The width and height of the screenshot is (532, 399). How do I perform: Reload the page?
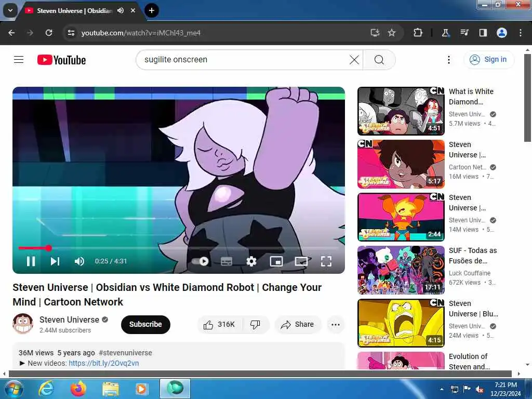pyautogui.click(x=49, y=33)
